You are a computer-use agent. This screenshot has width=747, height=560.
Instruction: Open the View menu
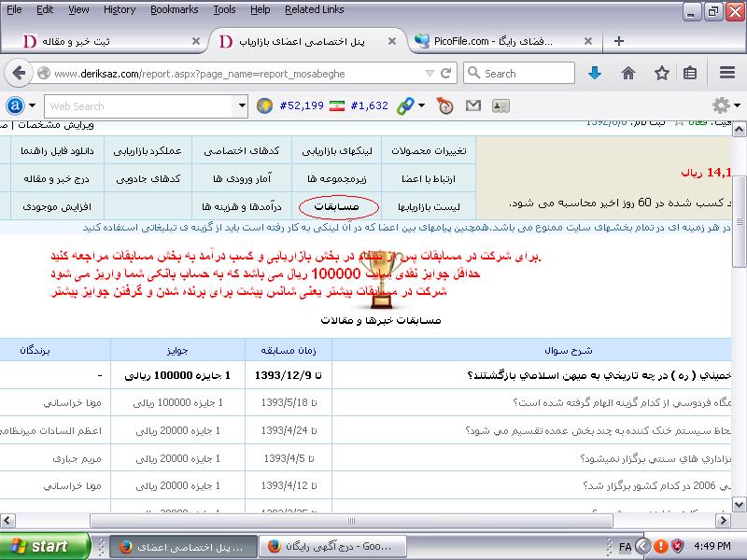tap(78, 9)
